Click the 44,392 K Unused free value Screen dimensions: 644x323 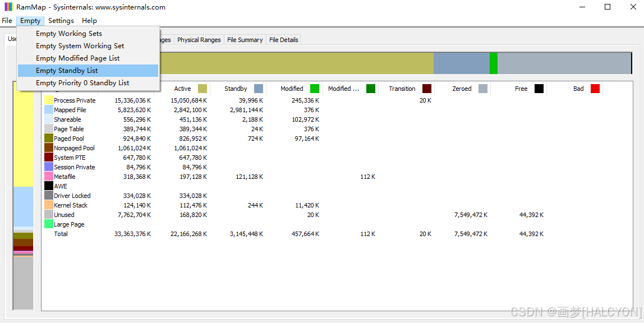pyautogui.click(x=531, y=215)
